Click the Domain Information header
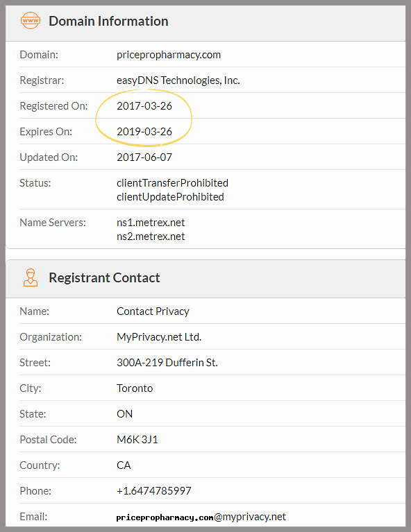Screen dimensions: 411x532 (108, 21)
